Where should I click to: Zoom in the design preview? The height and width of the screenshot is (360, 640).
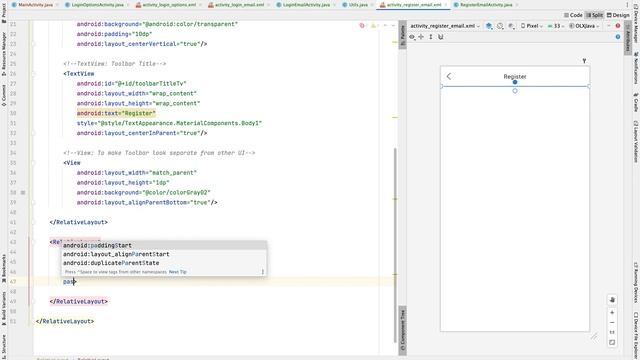click(x=612, y=313)
